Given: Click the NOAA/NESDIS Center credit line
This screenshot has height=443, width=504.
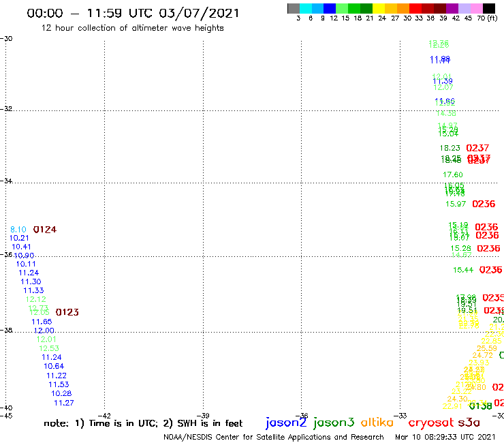Looking at the screenshot, I should click(274, 437).
